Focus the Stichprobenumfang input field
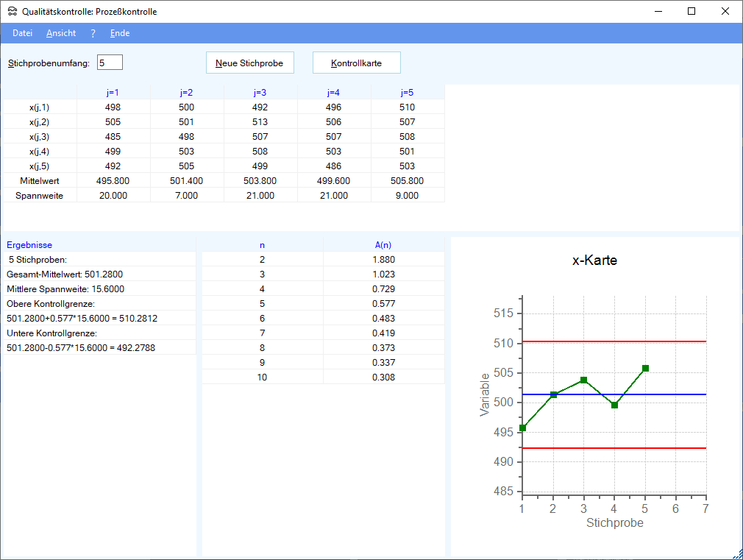This screenshot has height=560, width=743. 110,63
